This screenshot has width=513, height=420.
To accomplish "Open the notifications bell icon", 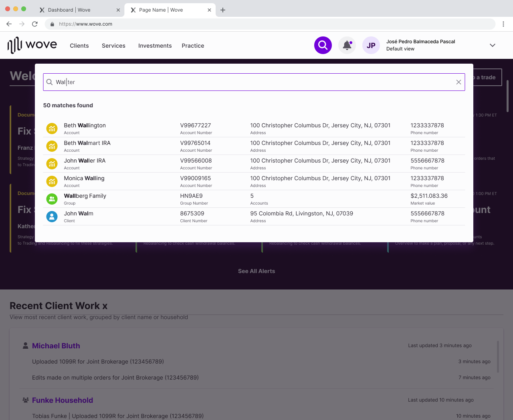I will pyautogui.click(x=347, y=45).
